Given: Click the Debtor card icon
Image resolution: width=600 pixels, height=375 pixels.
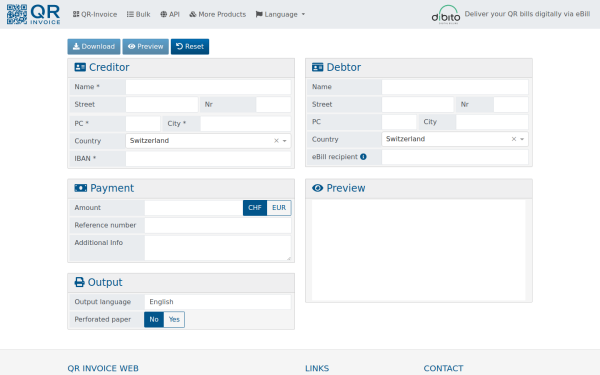Looking at the screenshot, I should [318, 67].
